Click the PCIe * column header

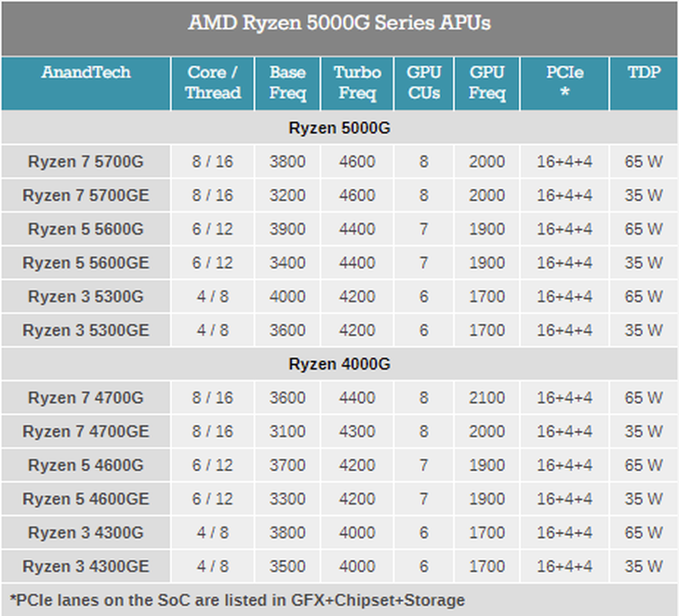click(x=565, y=82)
